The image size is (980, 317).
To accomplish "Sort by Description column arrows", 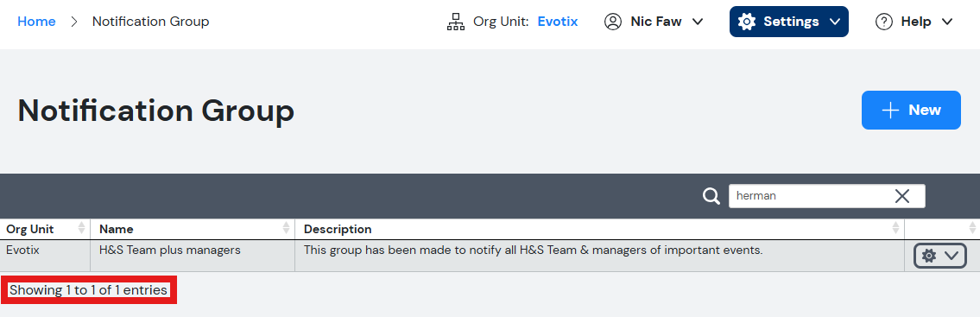I will pos(897,228).
